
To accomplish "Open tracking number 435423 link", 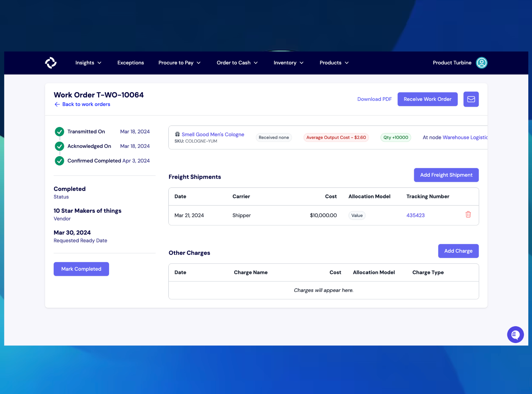I will 415,215.
